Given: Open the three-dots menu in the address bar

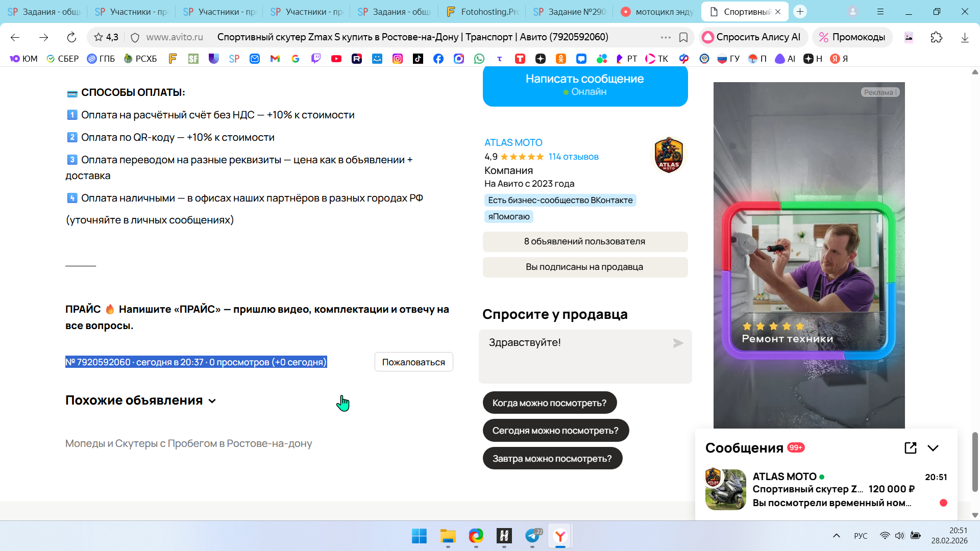Looking at the screenshot, I should click(666, 37).
